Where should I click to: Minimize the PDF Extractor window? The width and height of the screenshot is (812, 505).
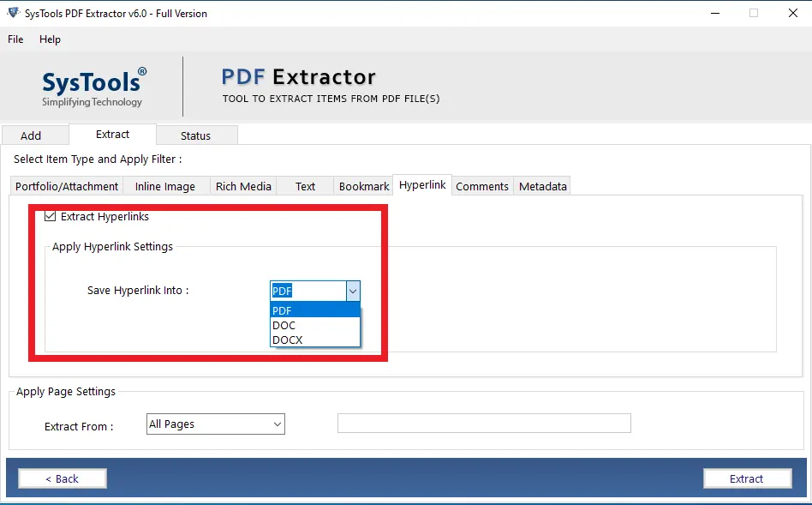pyautogui.click(x=715, y=13)
